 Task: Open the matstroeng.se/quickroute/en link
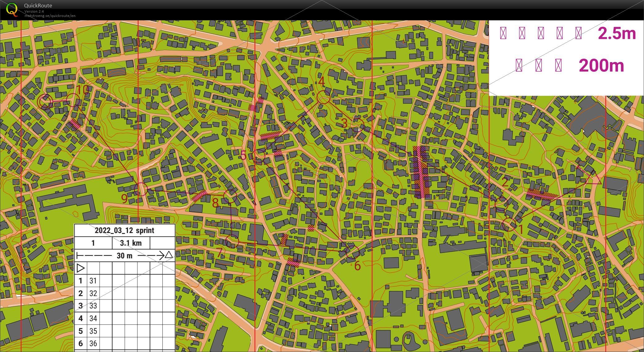pos(50,16)
